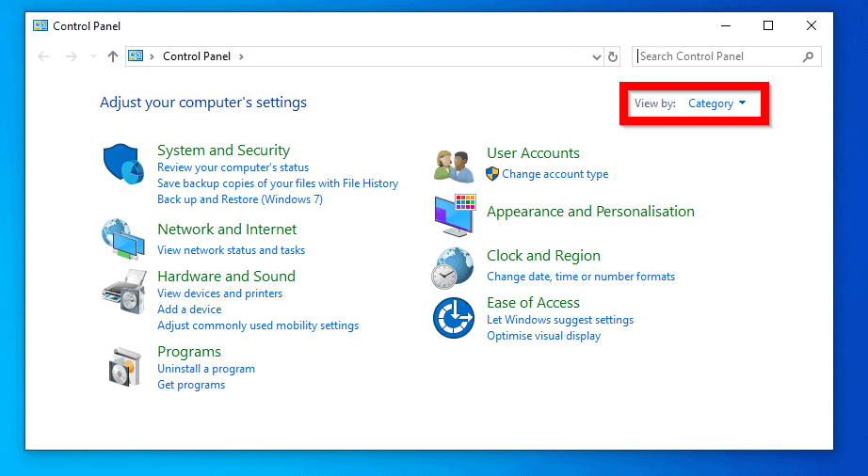
Task: Expand chevron after Control Panel breadcrumb
Action: click(x=241, y=56)
